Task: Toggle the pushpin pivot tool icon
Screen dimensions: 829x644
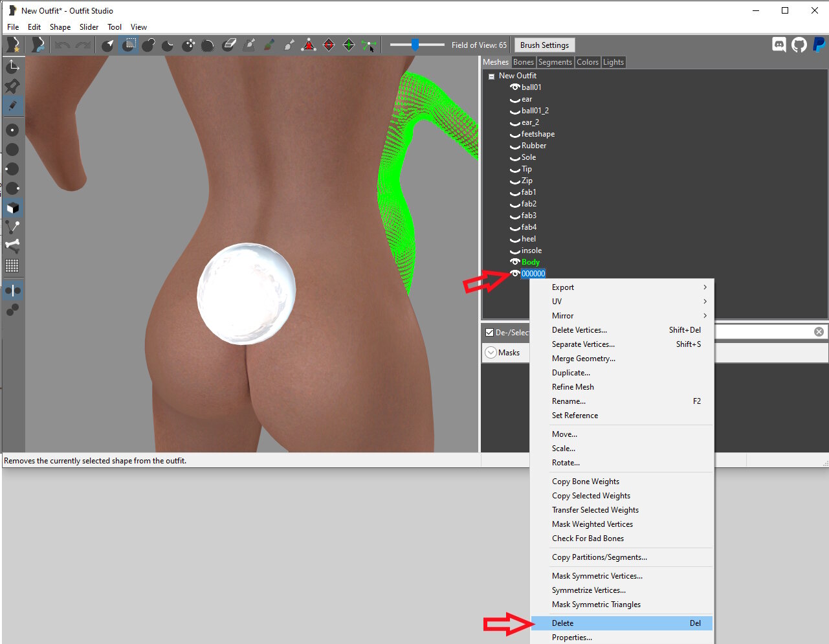Action: [12, 86]
